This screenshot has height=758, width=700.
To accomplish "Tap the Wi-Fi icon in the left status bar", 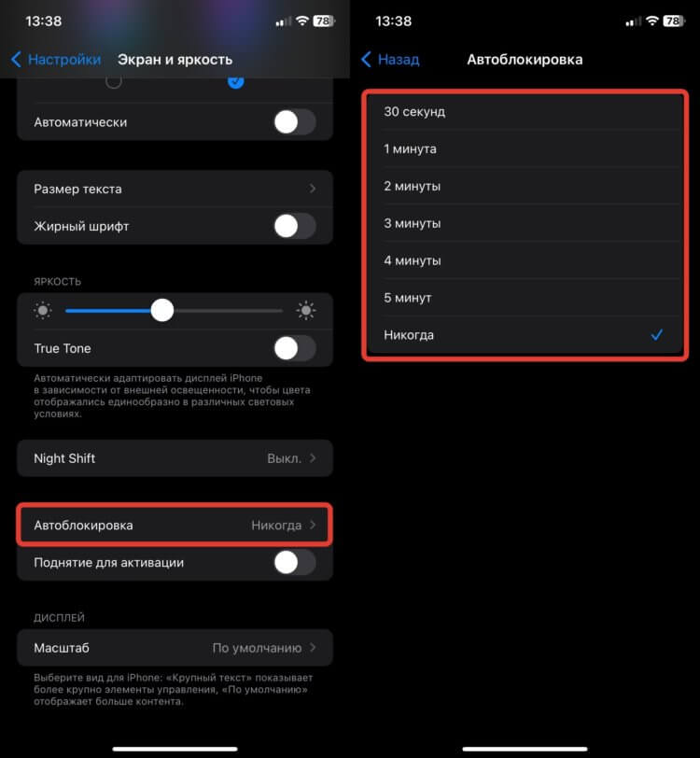I will pos(302,21).
